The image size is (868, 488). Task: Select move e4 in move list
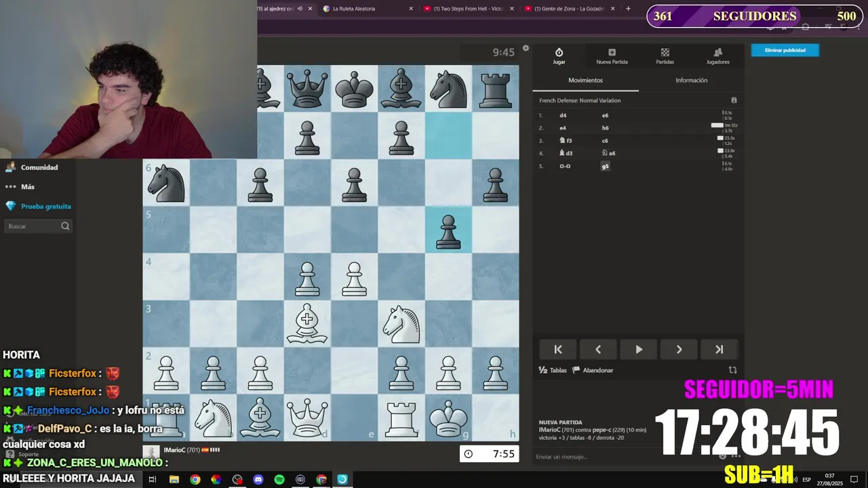click(563, 127)
